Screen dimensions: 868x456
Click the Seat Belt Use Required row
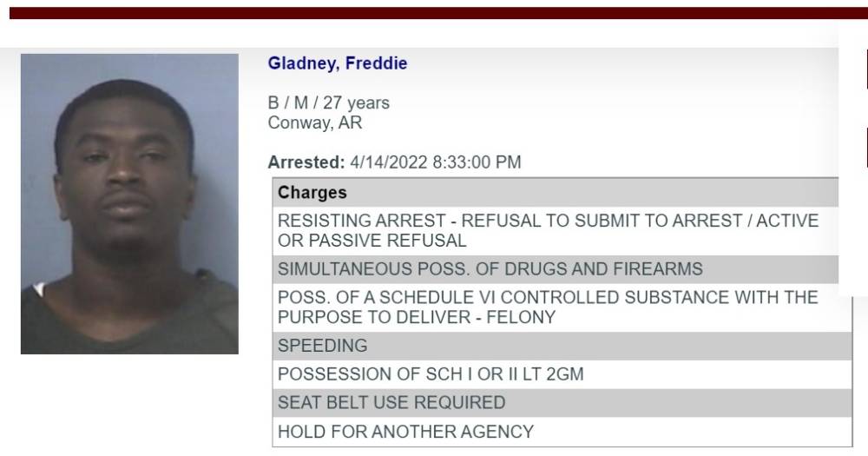click(562, 403)
